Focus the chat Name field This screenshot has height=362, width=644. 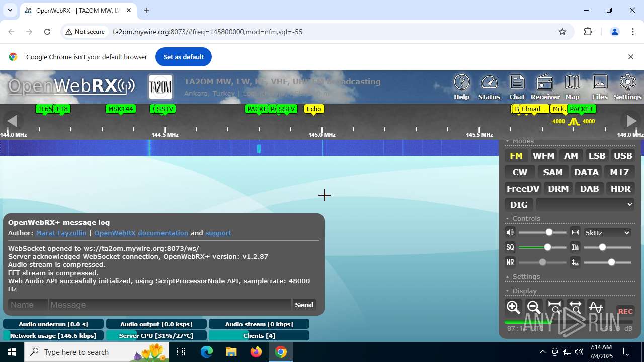(28, 305)
